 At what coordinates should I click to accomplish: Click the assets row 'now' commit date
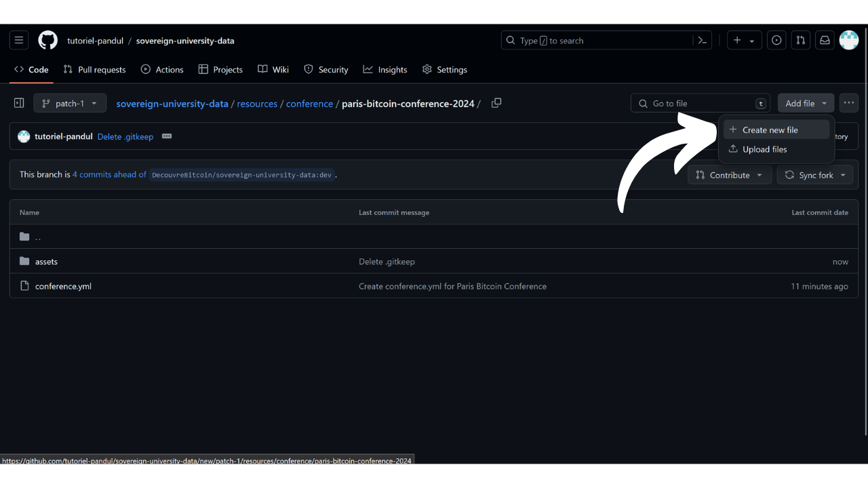840,262
